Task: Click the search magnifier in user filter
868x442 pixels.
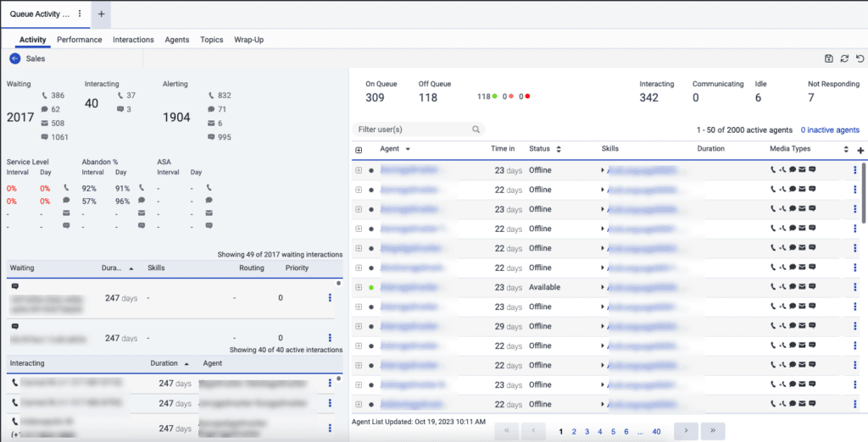Action: point(476,130)
